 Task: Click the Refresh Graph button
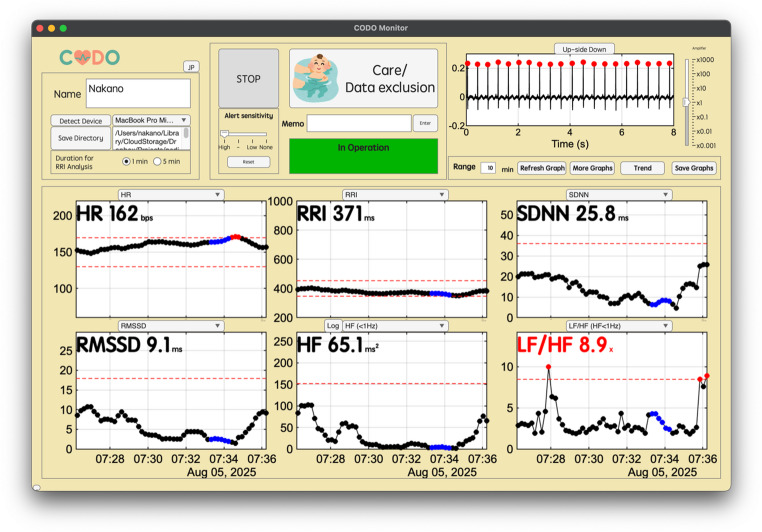pos(542,168)
